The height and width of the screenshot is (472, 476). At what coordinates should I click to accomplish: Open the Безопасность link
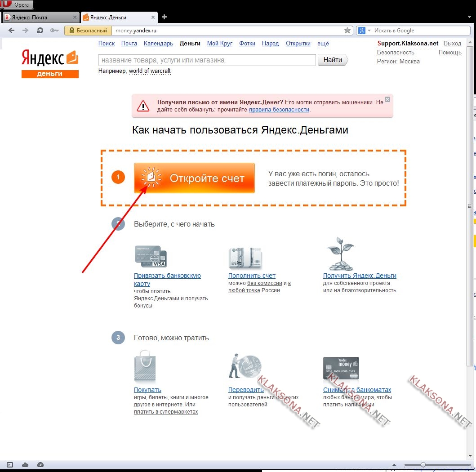point(396,53)
